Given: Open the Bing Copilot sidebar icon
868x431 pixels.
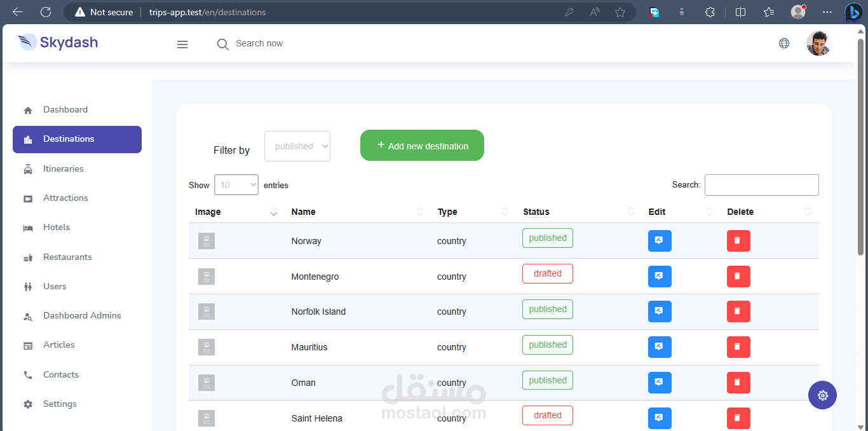Looking at the screenshot, I should click(853, 12).
